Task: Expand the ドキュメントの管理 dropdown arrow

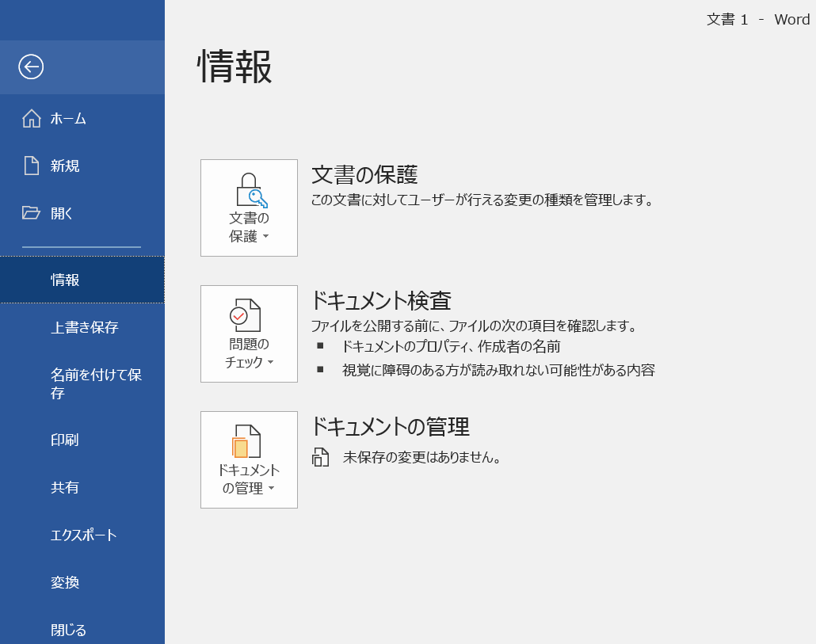Action: click(271, 489)
